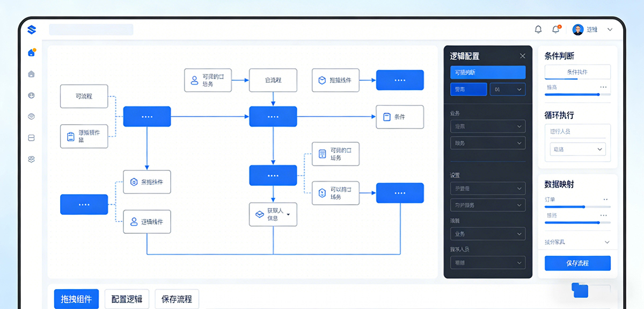Image resolution: width=644 pixels, height=309 pixels.
Task: Click the bell icon with orange badge
Action: tap(556, 30)
